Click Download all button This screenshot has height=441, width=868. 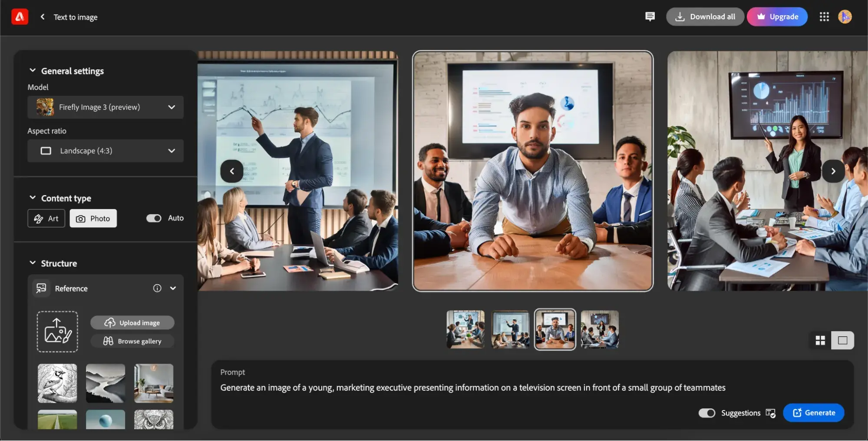pyautogui.click(x=705, y=17)
